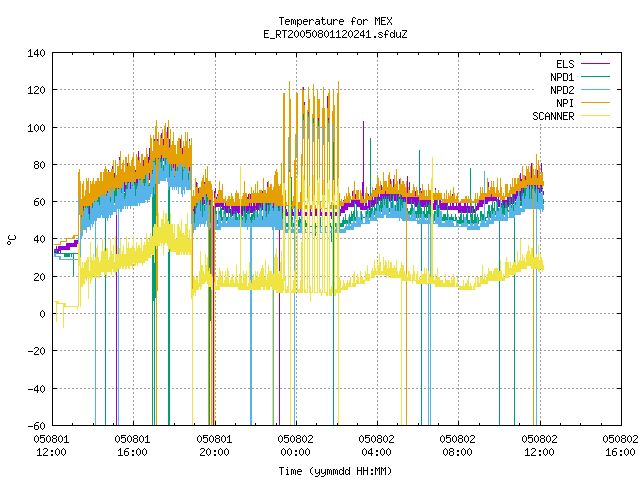
Task: Click the SCANNER legend label
Action: click(553, 116)
